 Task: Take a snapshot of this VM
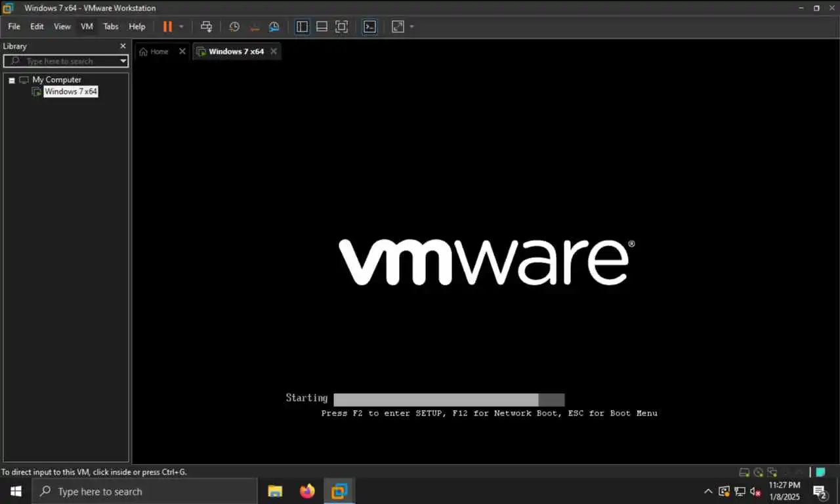click(234, 27)
